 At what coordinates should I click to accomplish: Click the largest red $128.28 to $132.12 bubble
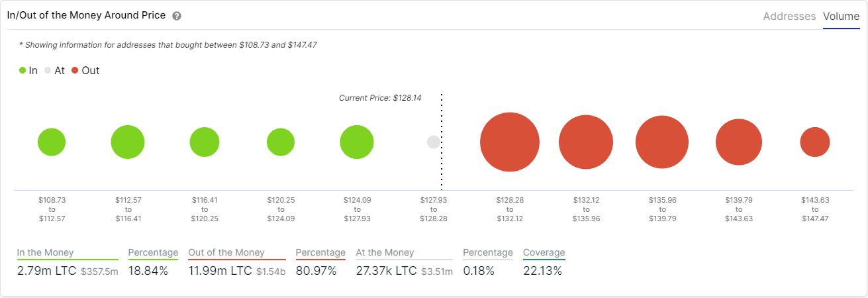point(510,142)
